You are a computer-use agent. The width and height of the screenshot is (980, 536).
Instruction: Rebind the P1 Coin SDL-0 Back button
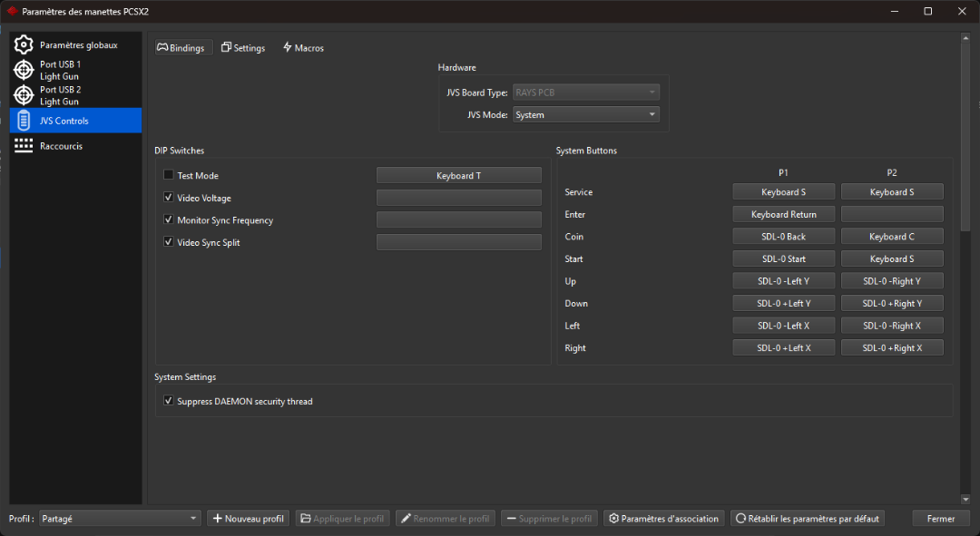783,237
